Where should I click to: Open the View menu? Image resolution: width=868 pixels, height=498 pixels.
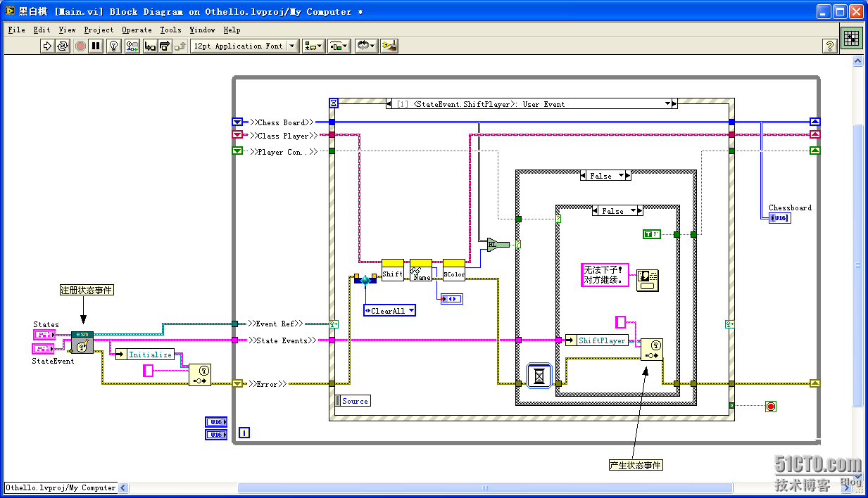coord(67,30)
